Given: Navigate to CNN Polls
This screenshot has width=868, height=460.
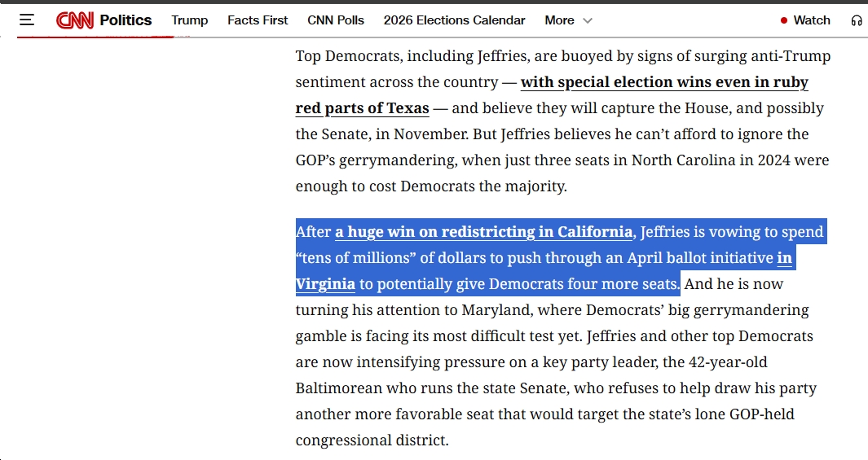Looking at the screenshot, I should click(x=336, y=20).
